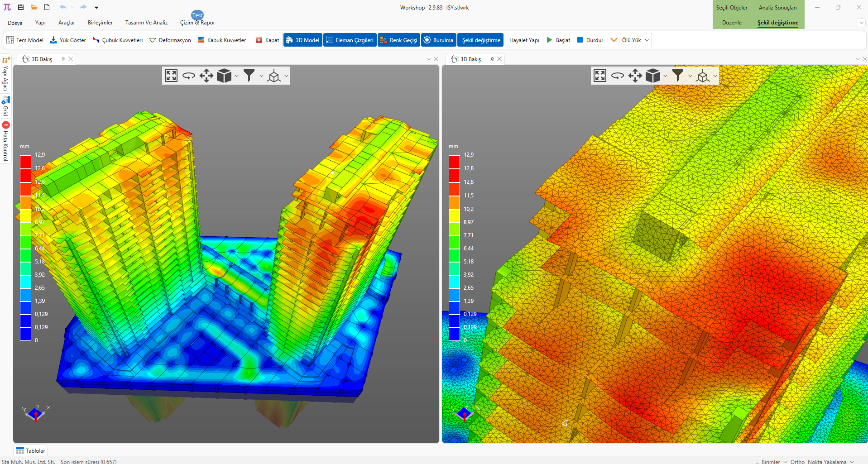This screenshot has width=868, height=464.
Task: Switch to the Düzenle ribbon tab
Action: click(x=732, y=23)
